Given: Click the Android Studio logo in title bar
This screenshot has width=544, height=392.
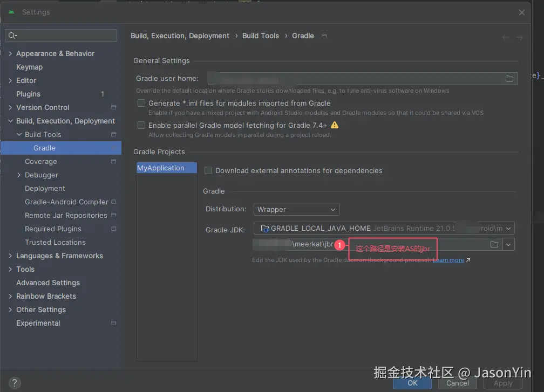Looking at the screenshot, I should [11, 12].
